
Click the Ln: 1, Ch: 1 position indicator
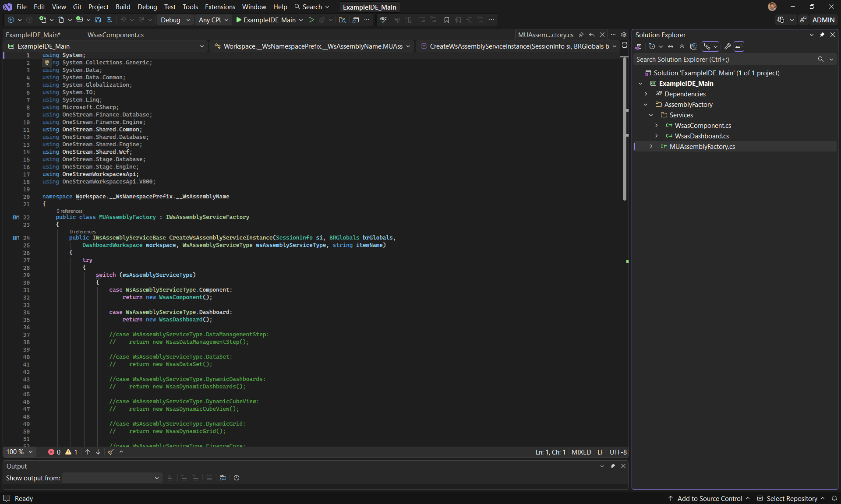coord(551,452)
